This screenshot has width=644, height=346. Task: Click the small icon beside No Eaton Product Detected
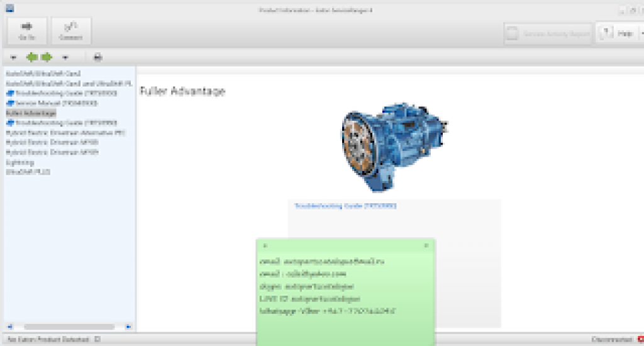click(97, 340)
